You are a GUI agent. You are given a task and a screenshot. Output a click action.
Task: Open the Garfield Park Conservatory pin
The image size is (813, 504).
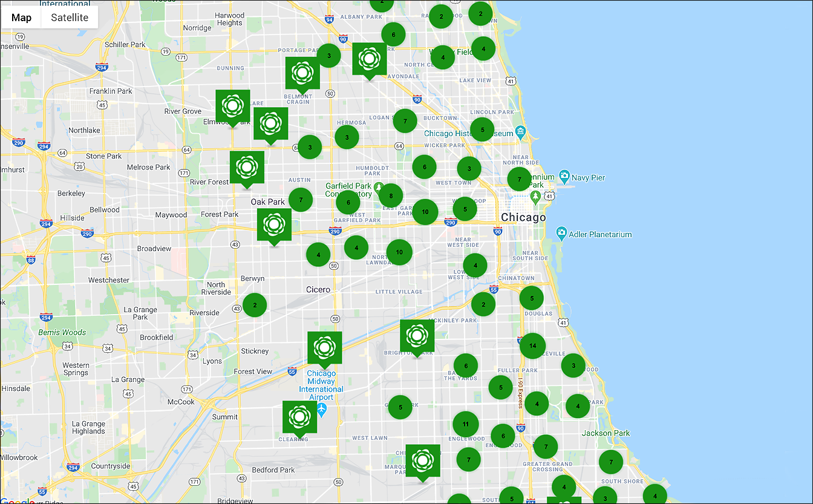click(379, 187)
